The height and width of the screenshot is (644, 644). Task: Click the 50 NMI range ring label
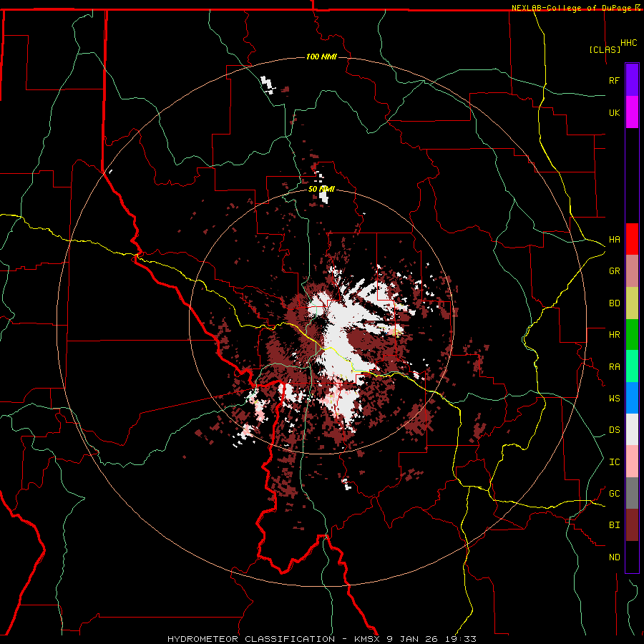(321, 190)
